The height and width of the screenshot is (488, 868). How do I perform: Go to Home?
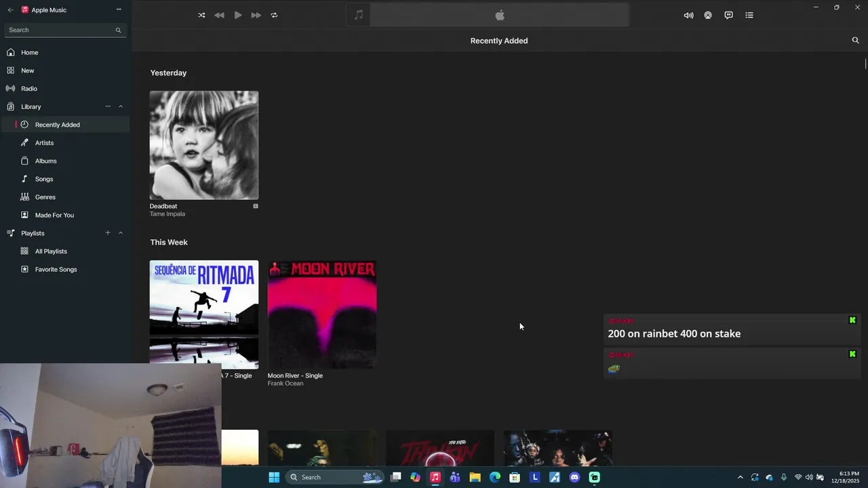pos(64,52)
